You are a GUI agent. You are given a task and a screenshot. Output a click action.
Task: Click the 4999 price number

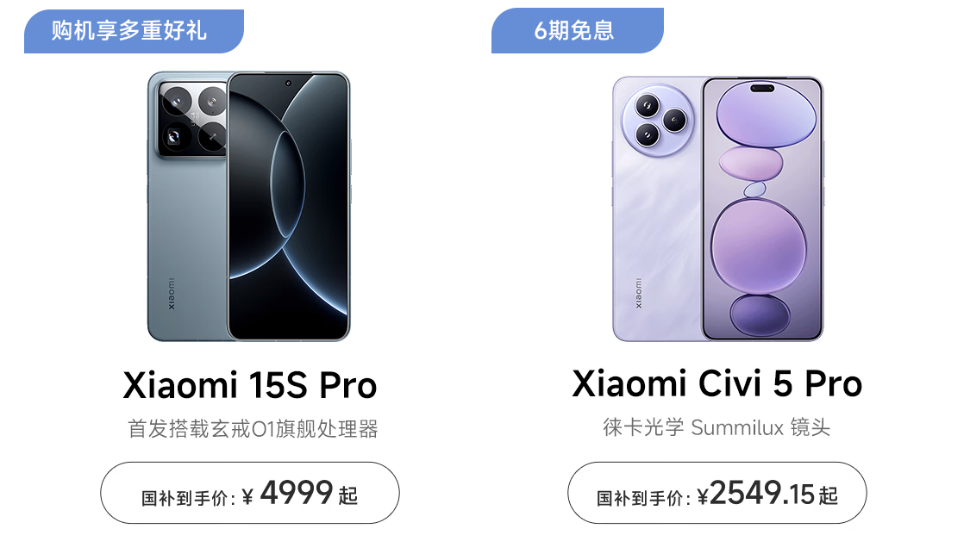(297, 493)
